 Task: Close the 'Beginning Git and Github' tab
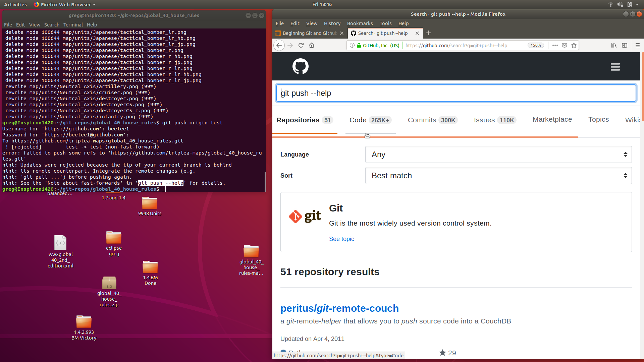point(342,33)
